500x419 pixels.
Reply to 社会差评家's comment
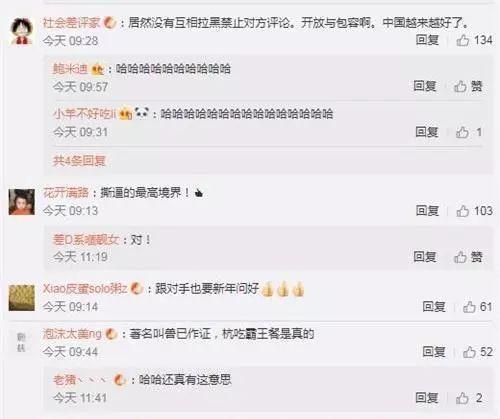click(x=427, y=40)
